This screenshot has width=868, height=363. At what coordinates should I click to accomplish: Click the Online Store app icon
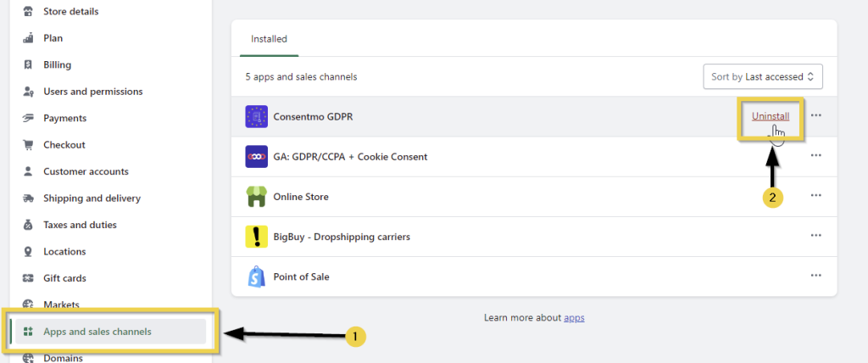256,197
